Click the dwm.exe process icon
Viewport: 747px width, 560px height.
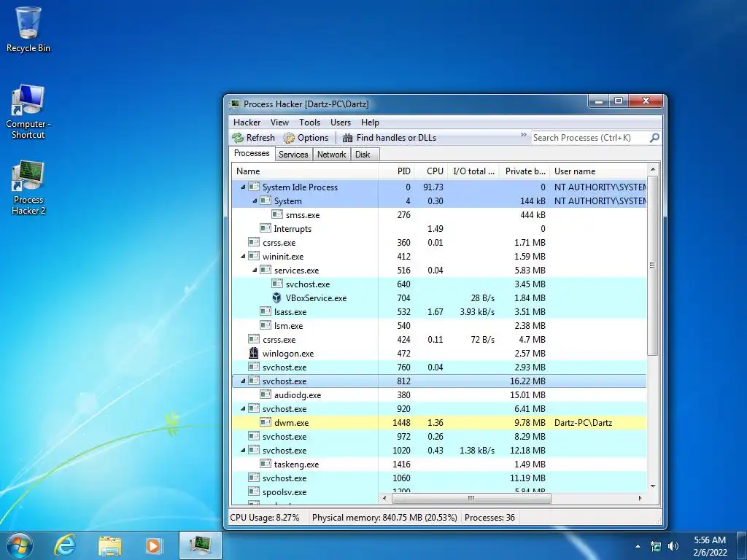tap(266, 422)
